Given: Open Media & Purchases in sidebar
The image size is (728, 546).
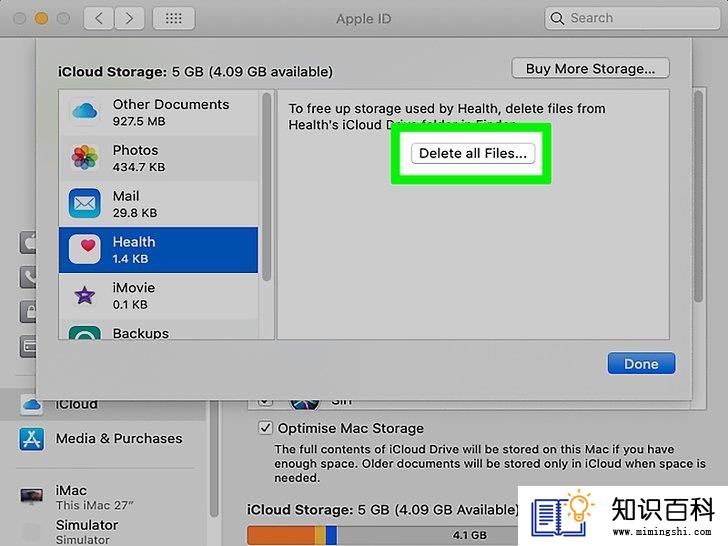Looking at the screenshot, I should 101,439.
